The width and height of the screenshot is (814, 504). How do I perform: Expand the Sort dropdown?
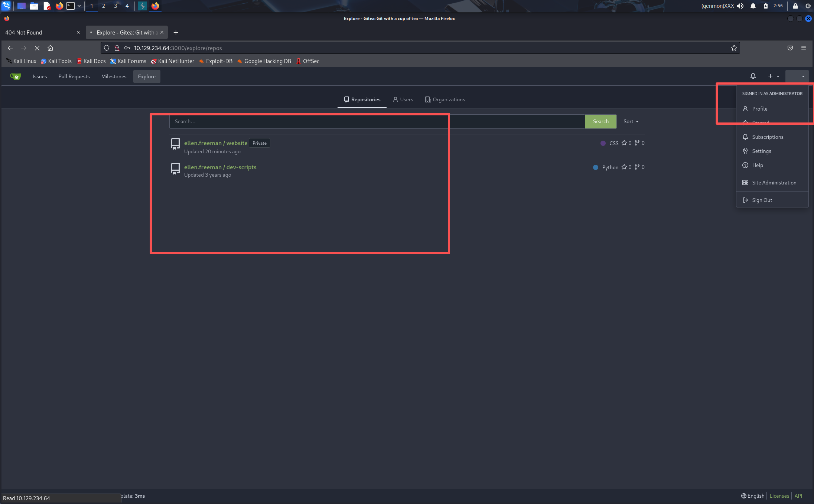tap(631, 121)
